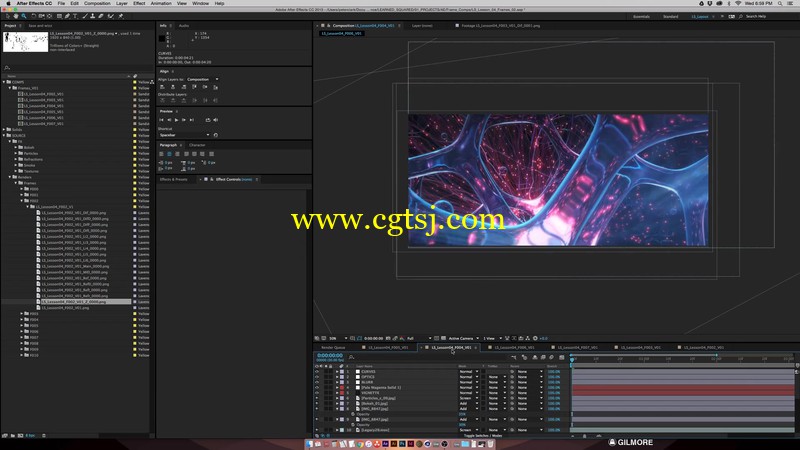Viewport: 800px width, 450px height.
Task: Open the Composition menu
Action: tap(97, 4)
